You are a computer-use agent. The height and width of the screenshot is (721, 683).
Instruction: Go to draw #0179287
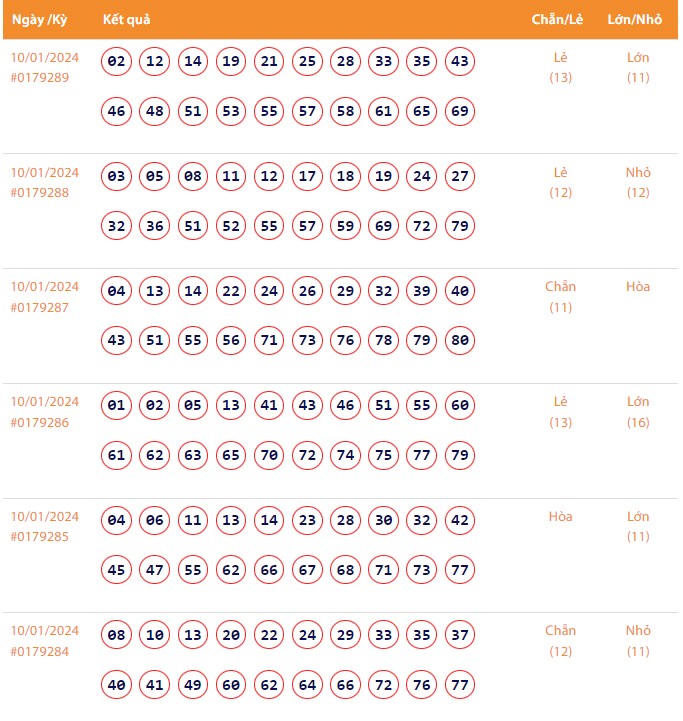tap(40, 307)
